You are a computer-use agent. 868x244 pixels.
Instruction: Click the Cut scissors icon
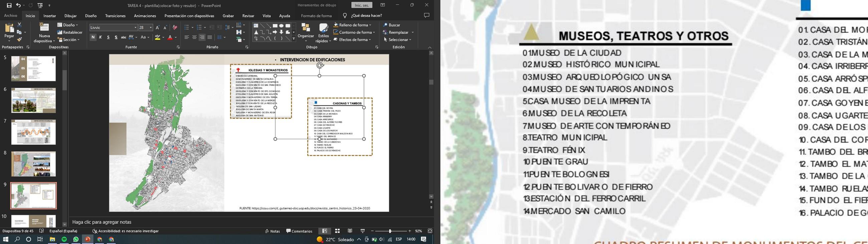(x=19, y=25)
